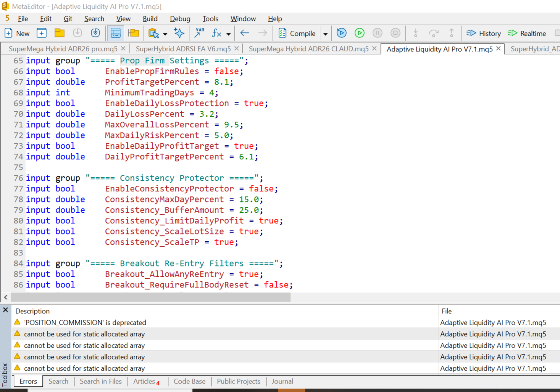Click the stop debugging icon
Viewport: 560px width, 392px height.
coord(395,33)
